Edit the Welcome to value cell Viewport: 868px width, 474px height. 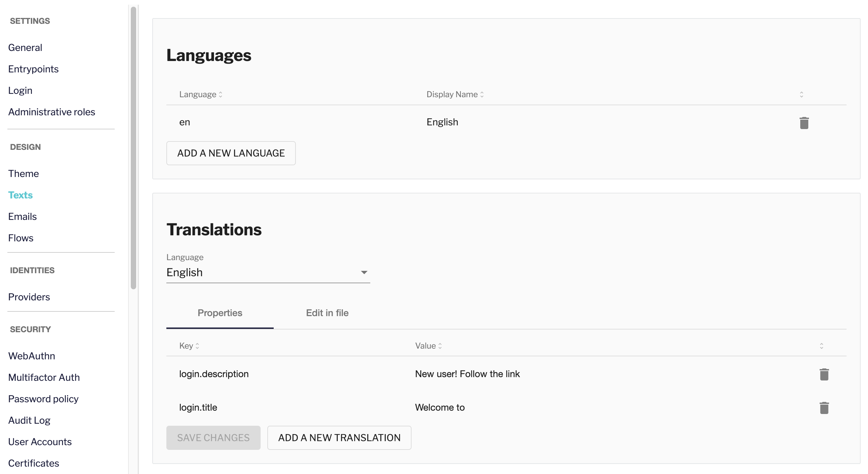click(x=440, y=408)
